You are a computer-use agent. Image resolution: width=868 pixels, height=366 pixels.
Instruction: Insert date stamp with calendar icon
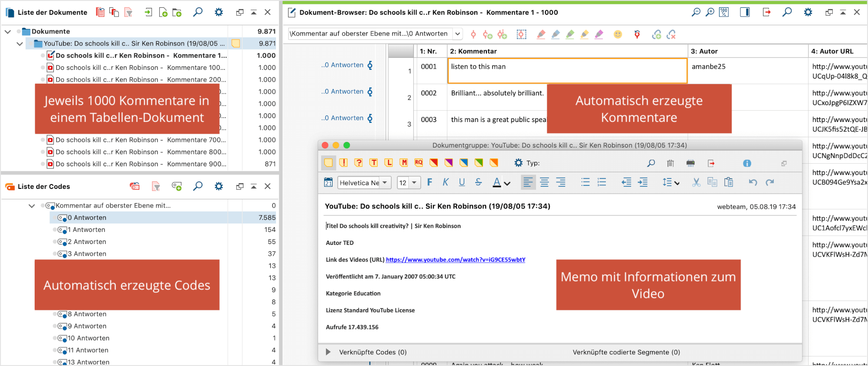pos(329,182)
